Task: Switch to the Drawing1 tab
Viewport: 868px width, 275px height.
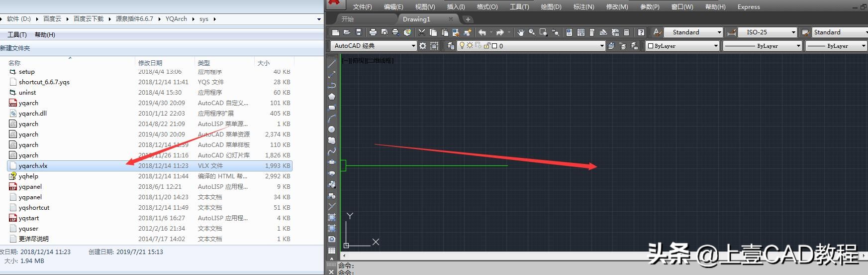Action: tap(416, 19)
